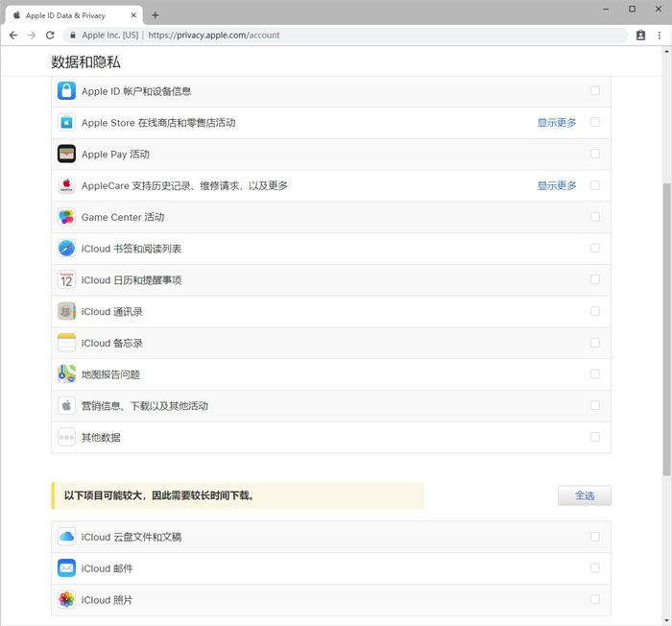672x626 pixels.
Task: Click the text 'Game Center 活动'
Action: (x=123, y=217)
